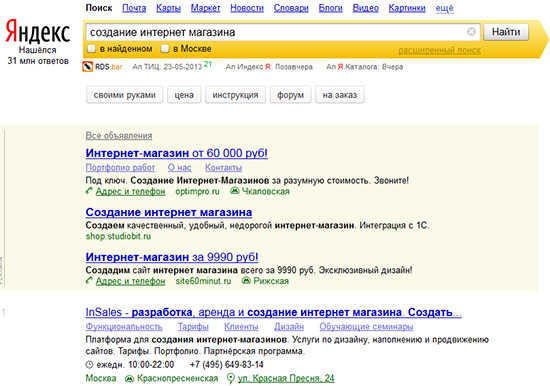Open the 'Создание интернет магазина' ad title
This screenshot has width=550, height=386.
tap(169, 212)
